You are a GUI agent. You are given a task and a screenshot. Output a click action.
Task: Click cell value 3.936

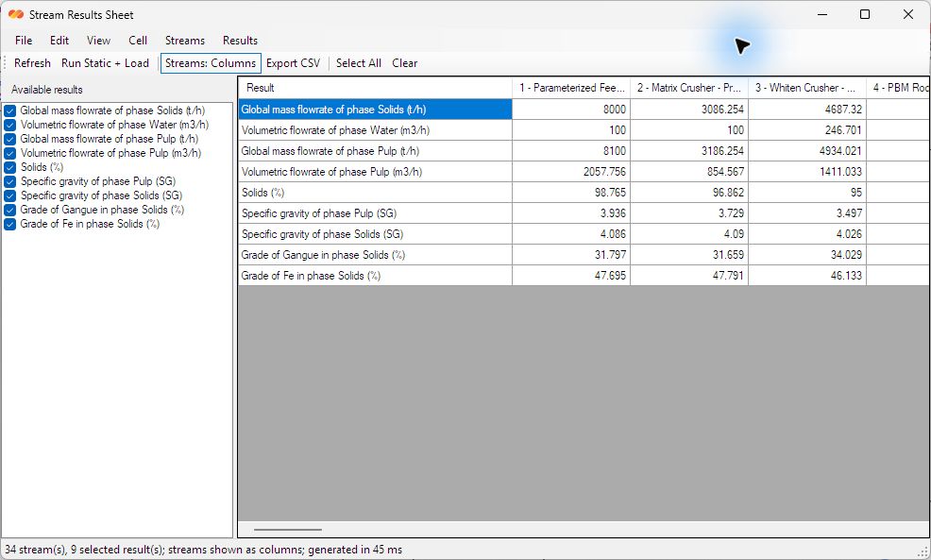(571, 213)
